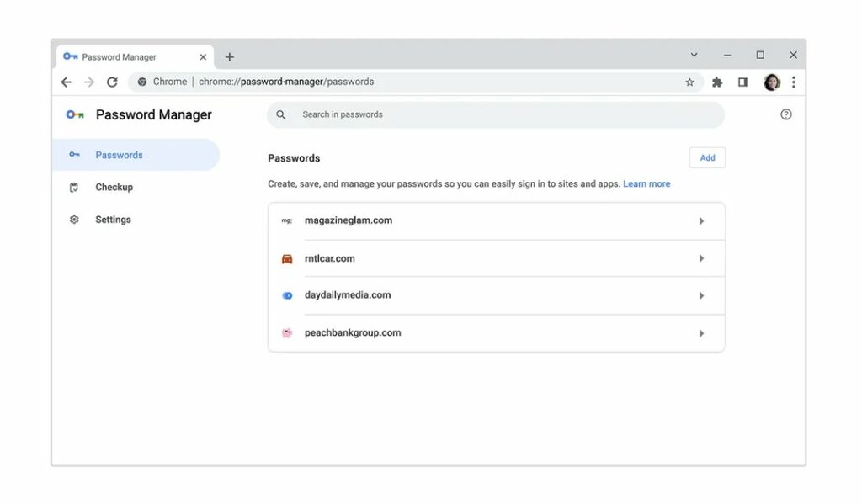862x504 pixels.
Task: Follow the Learn more link
Action: pos(646,184)
